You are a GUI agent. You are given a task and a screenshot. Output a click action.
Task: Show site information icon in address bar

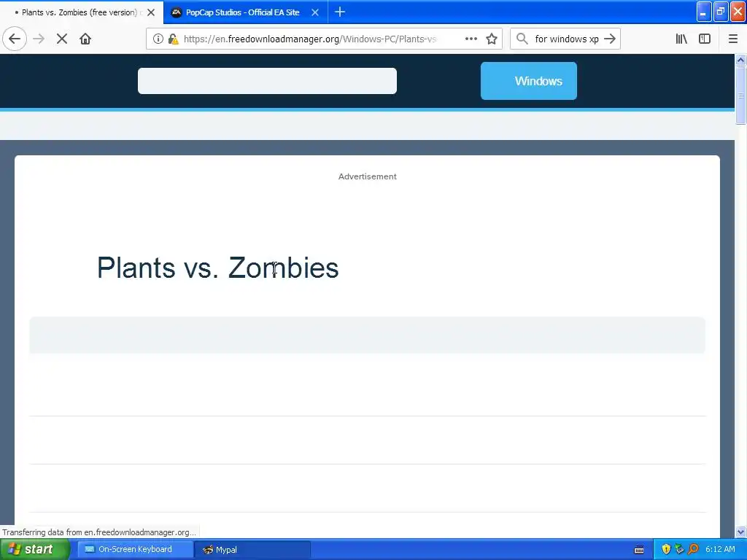click(x=158, y=39)
